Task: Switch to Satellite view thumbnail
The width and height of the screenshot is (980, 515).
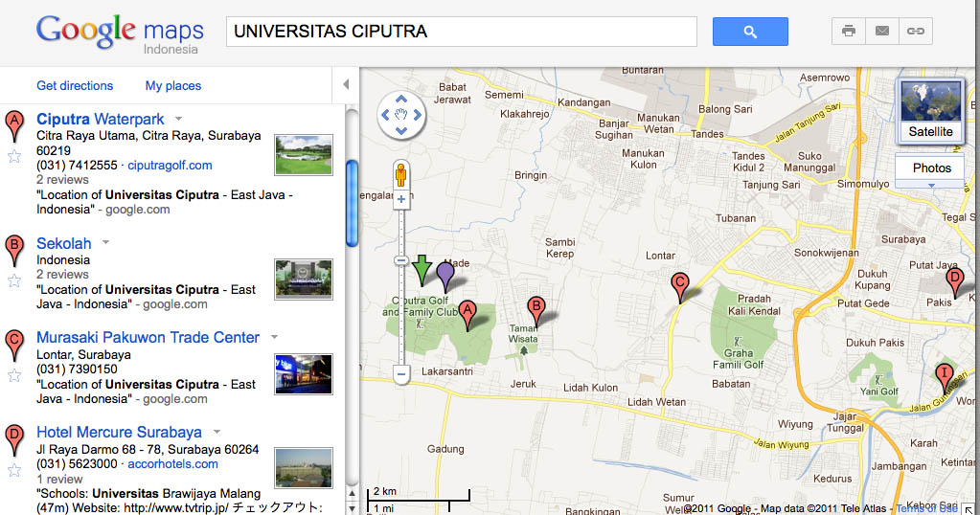Action: [930, 109]
